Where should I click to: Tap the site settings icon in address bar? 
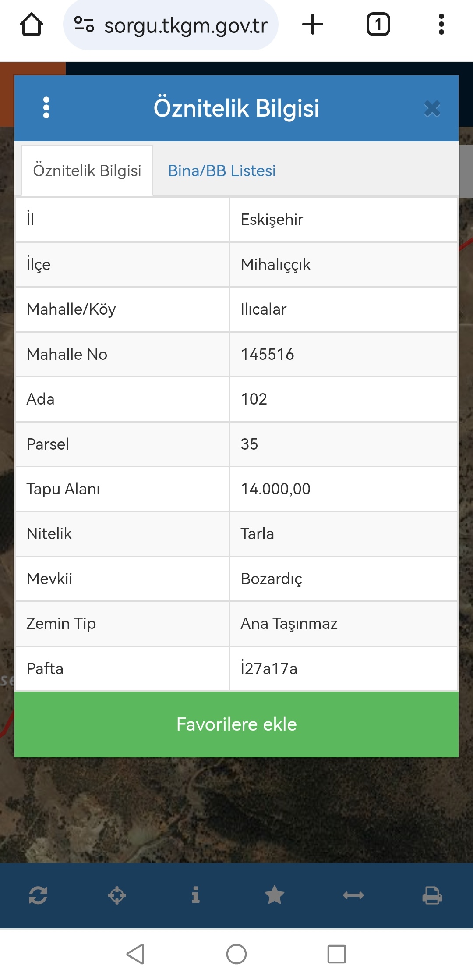[x=84, y=25]
